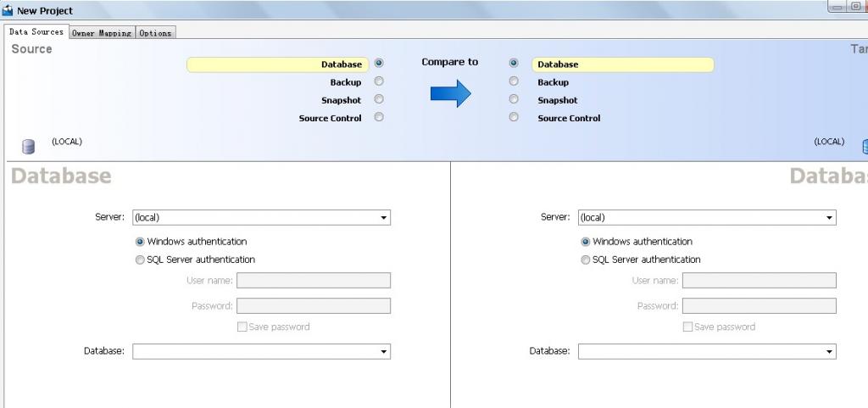
Task: Tick Save password checkbox in source panel
Action: (x=242, y=327)
